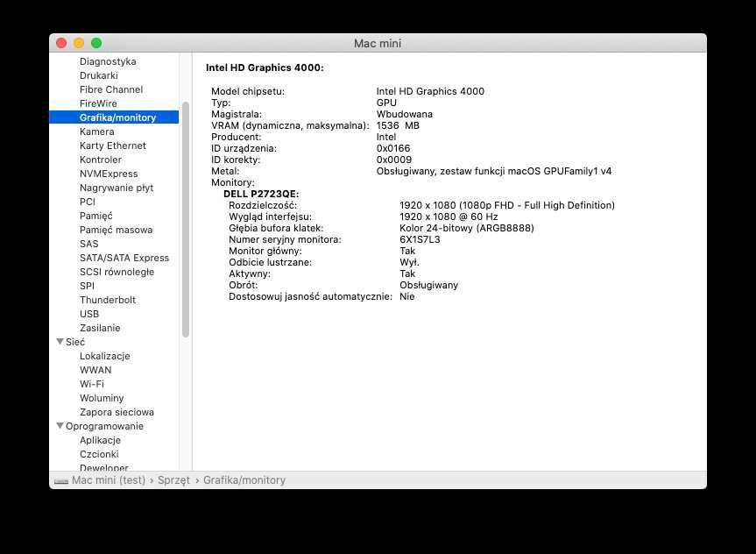Collapse the Sieć disclosure triangle
The height and width of the screenshot is (554, 756).
pyautogui.click(x=60, y=342)
